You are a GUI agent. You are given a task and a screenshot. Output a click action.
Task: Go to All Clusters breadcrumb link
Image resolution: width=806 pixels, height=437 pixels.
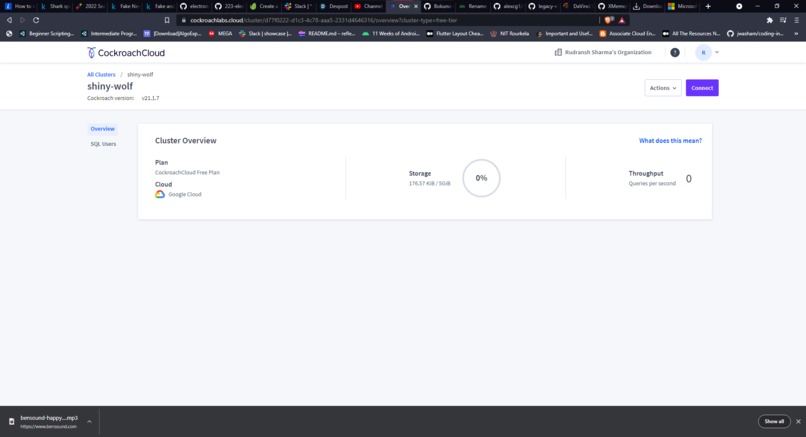point(101,75)
